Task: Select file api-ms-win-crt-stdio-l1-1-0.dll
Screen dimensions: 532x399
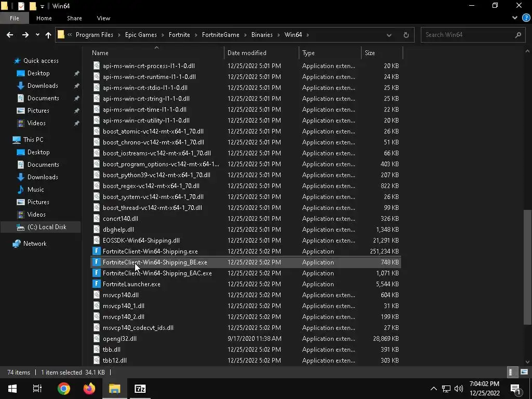Action: click(145, 87)
